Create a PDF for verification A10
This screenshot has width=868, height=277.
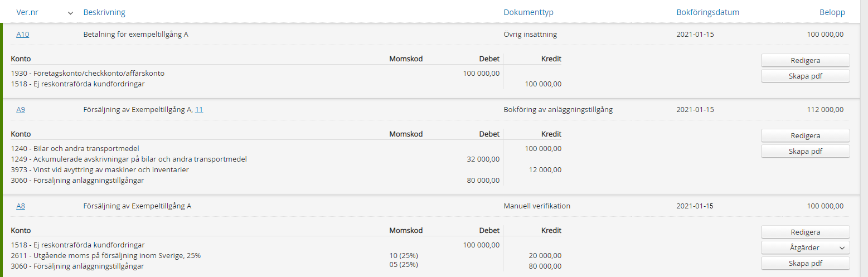(x=805, y=76)
